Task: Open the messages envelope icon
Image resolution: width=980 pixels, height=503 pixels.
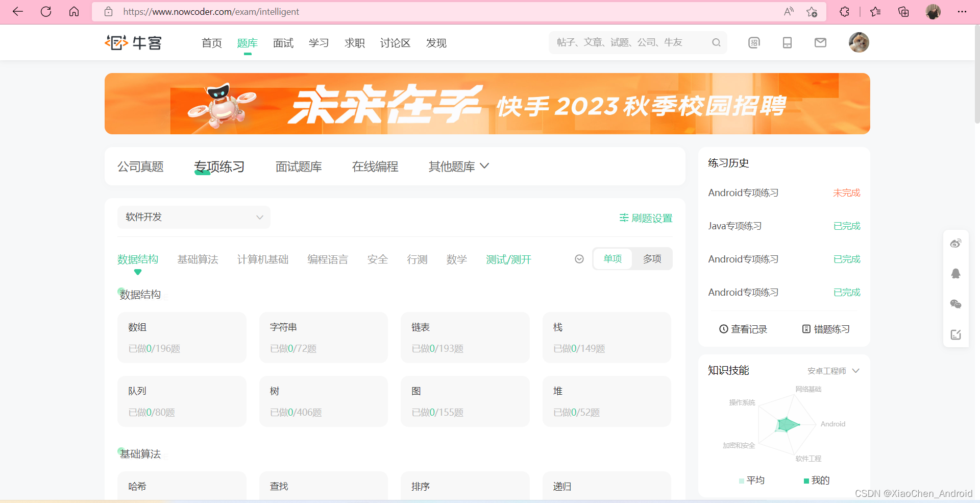Action: coord(820,42)
